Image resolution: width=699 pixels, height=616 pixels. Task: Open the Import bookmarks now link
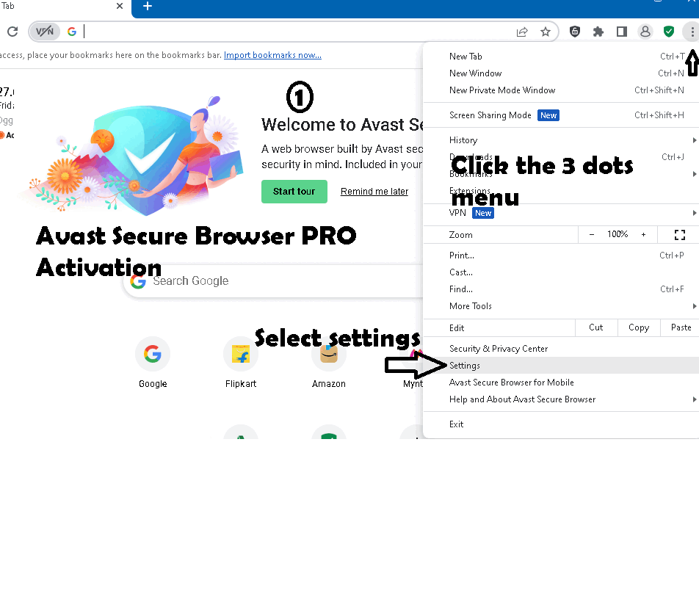[272, 54]
